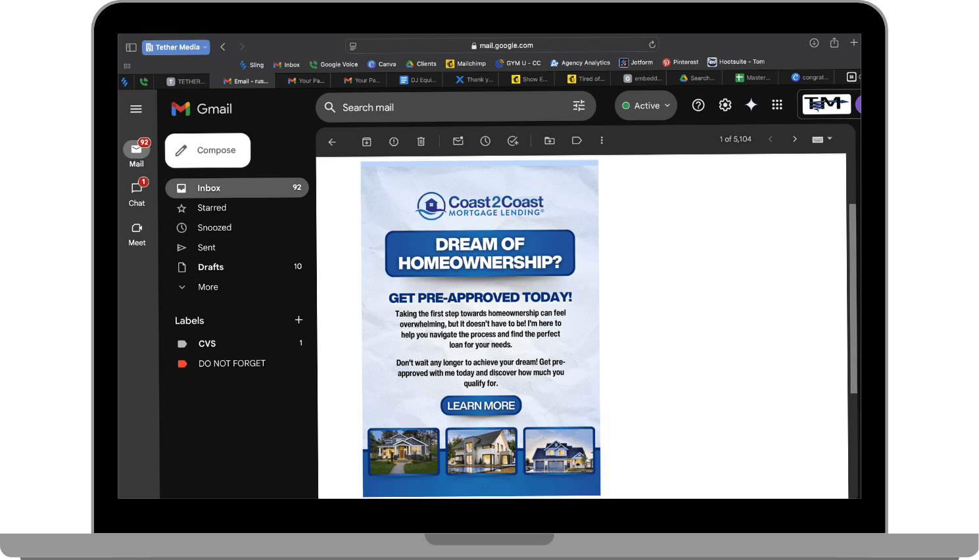Click the mail.google.com address bar
Screen dimensions: 979x560
[x=503, y=45]
